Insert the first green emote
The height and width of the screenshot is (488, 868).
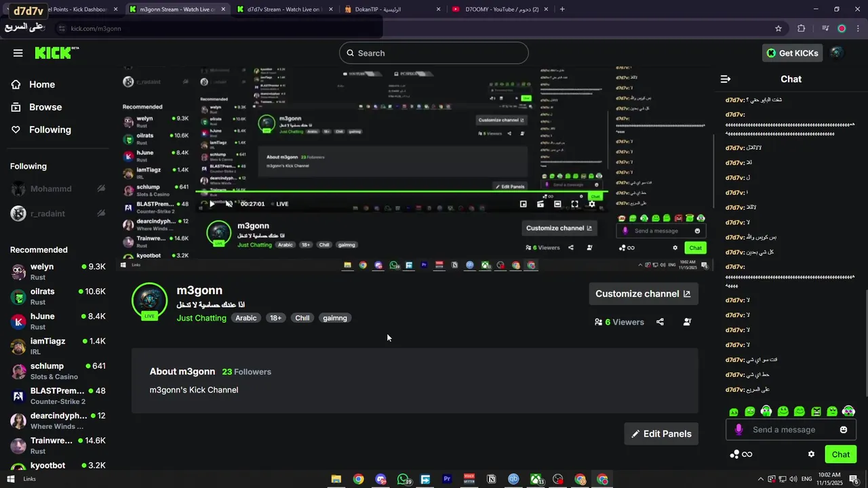(734, 411)
